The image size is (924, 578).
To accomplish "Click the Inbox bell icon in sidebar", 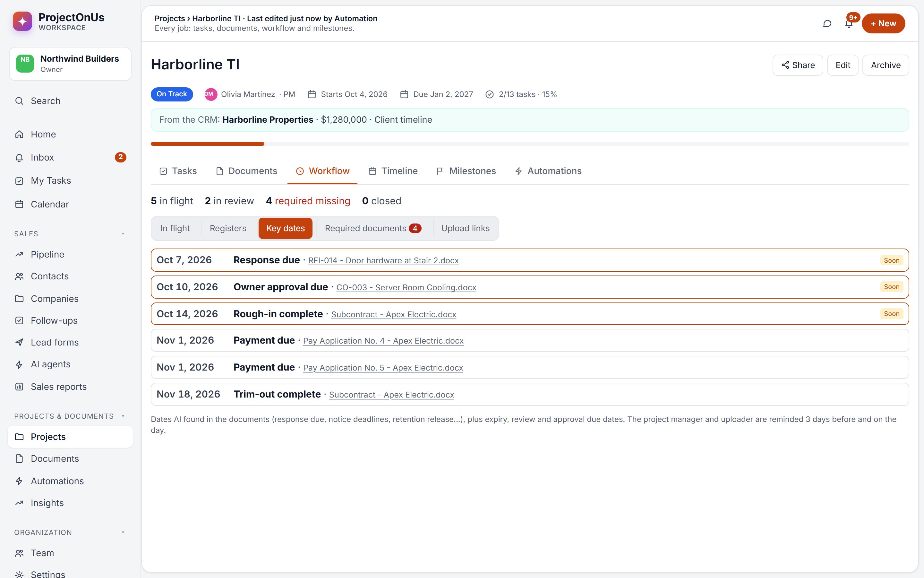I will coord(19,157).
